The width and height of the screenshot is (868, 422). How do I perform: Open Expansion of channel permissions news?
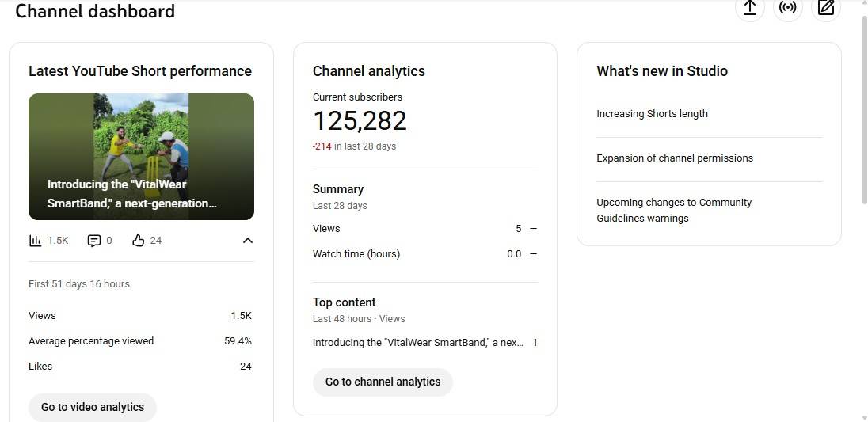(x=675, y=158)
